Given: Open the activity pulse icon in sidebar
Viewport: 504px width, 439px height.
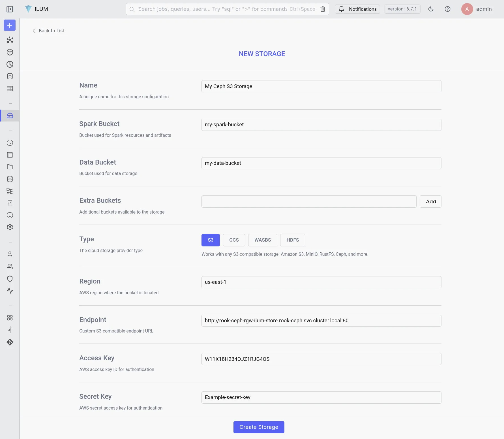Looking at the screenshot, I should [10, 291].
